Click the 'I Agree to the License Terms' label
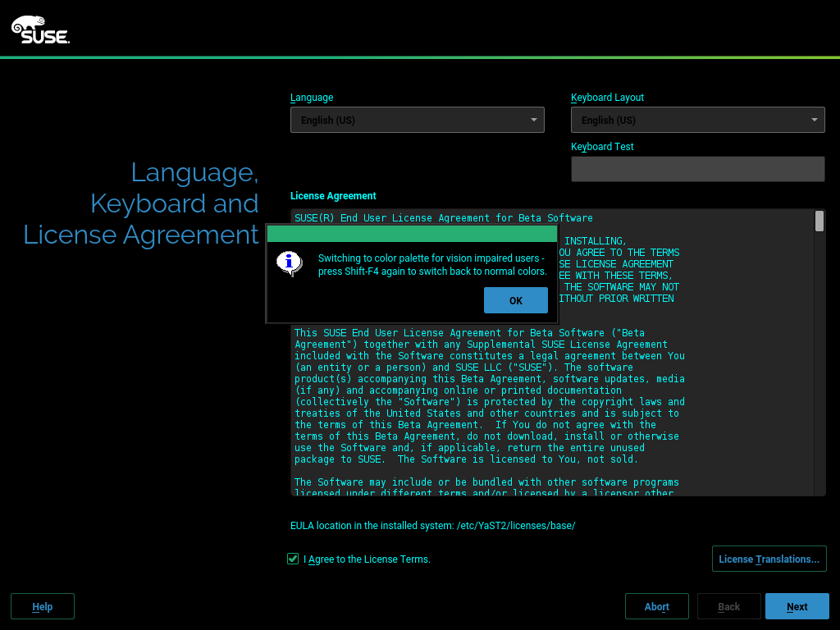The image size is (840, 630). point(367,559)
